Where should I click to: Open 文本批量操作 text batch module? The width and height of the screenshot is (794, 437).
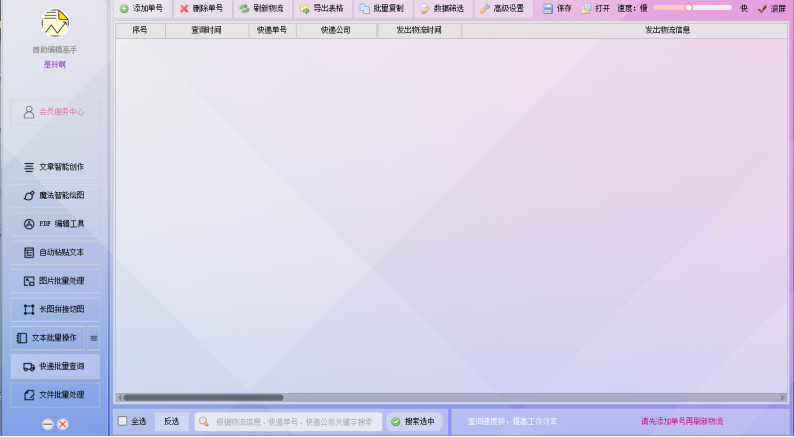48,338
